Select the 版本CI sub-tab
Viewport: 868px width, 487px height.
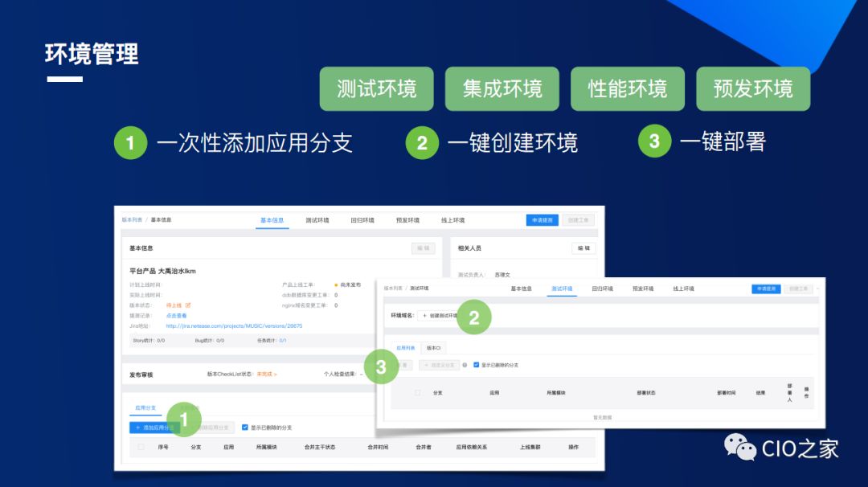coord(433,348)
